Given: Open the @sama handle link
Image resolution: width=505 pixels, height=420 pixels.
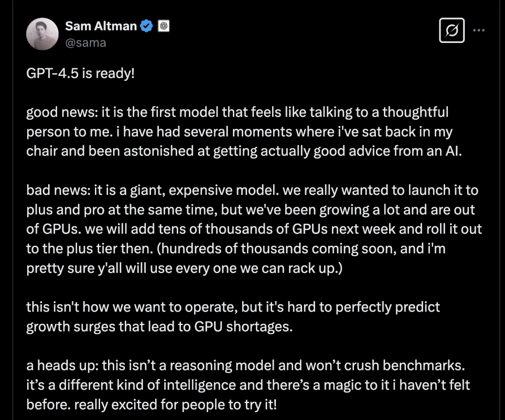Looking at the screenshot, I should coord(86,43).
